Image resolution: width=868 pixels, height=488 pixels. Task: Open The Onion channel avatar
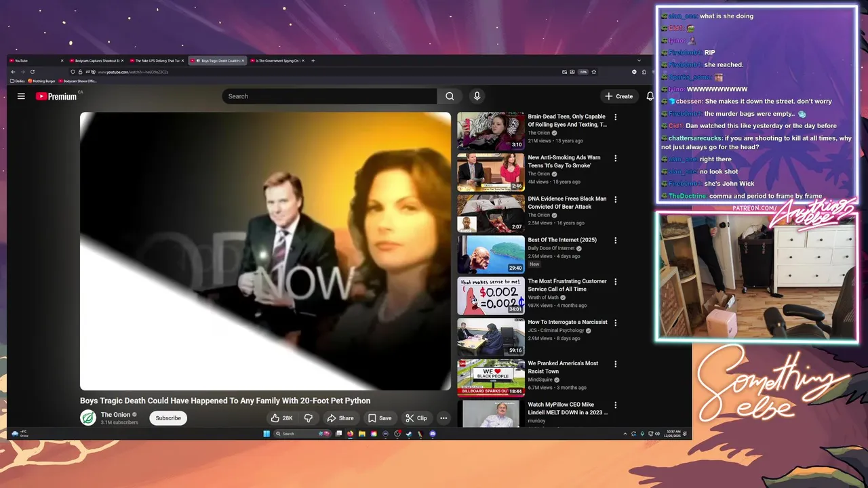pyautogui.click(x=88, y=418)
